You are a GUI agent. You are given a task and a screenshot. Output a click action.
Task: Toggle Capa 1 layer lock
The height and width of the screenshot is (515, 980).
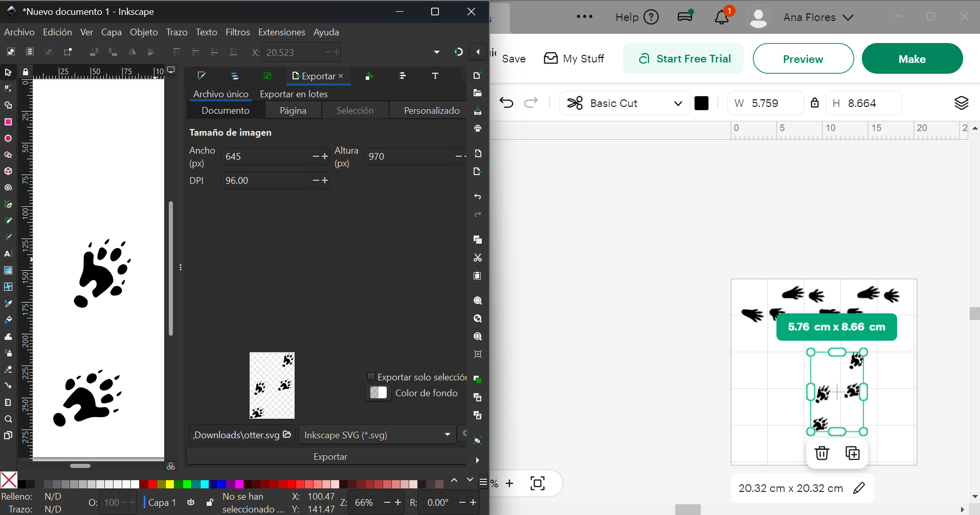click(209, 502)
